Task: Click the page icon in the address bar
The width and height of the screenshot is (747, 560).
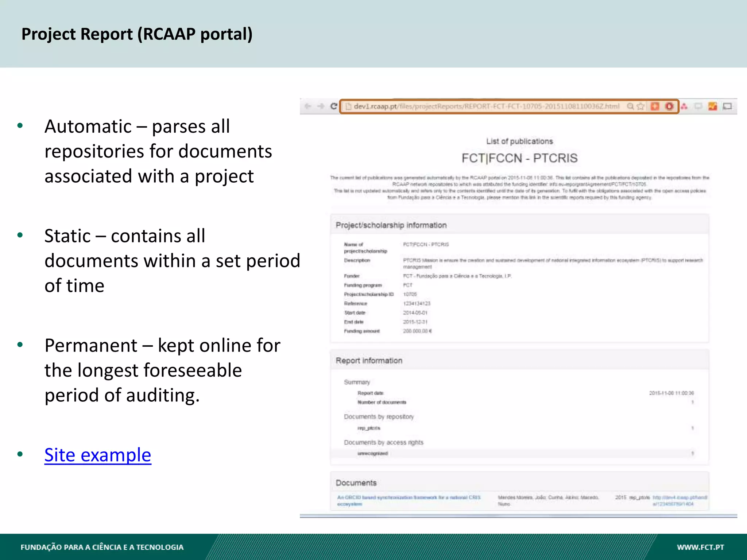Action: tap(348, 106)
